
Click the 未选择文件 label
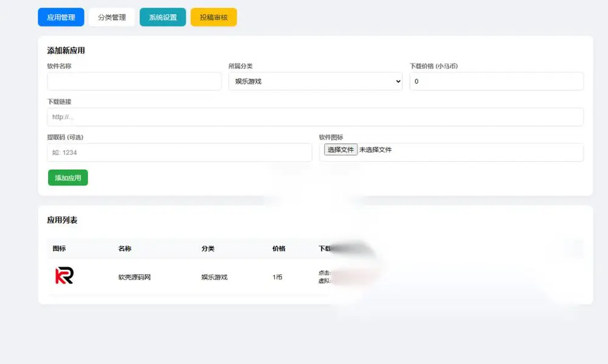click(x=375, y=149)
